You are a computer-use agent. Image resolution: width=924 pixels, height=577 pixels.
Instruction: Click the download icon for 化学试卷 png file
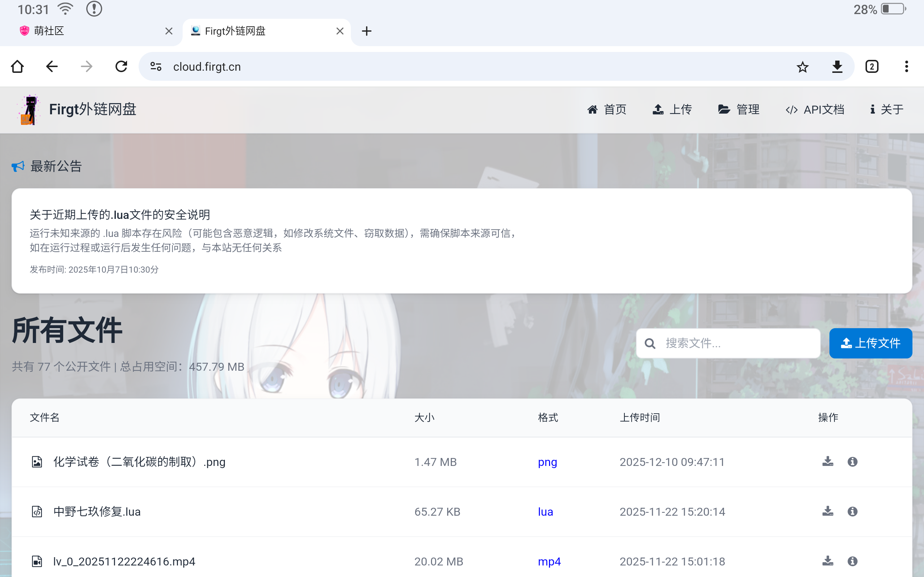[x=827, y=462]
